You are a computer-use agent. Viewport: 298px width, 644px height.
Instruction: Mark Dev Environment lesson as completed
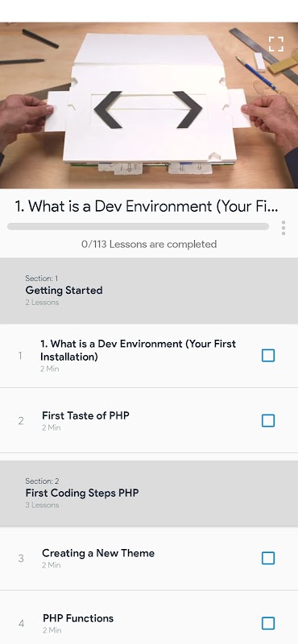(268, 356)
